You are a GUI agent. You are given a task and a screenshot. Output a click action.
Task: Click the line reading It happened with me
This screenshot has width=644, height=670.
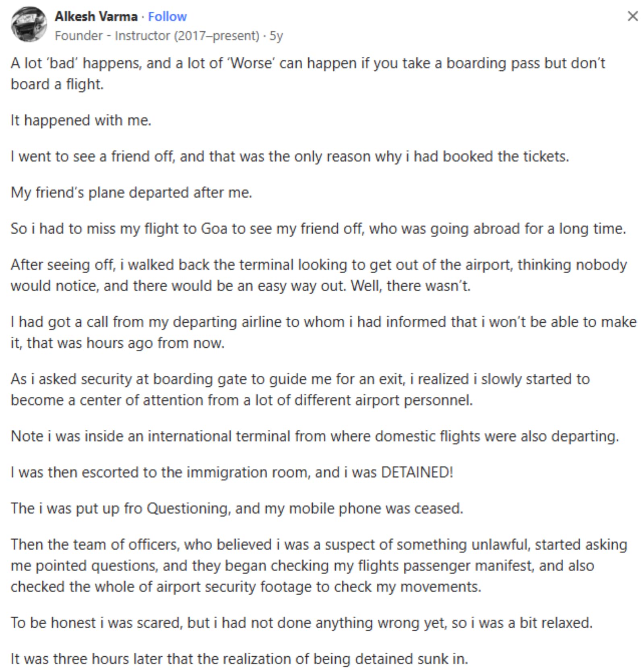80,119
